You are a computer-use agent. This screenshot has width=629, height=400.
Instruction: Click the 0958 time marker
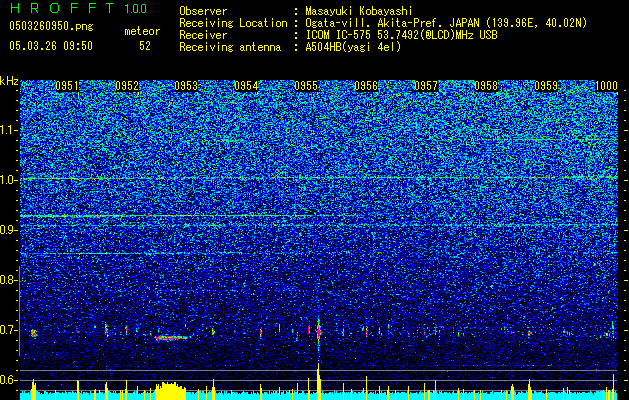tap(486, 86)
